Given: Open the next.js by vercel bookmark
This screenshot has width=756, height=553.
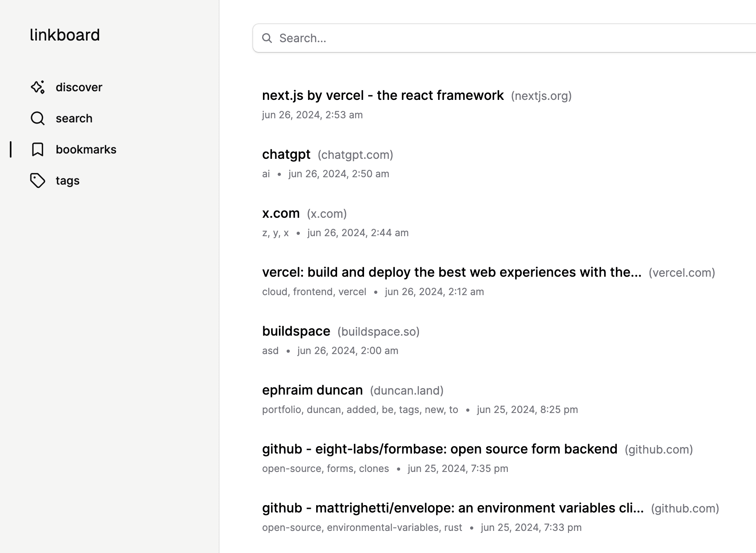Looking at the screenshot, I should point(383,95).
